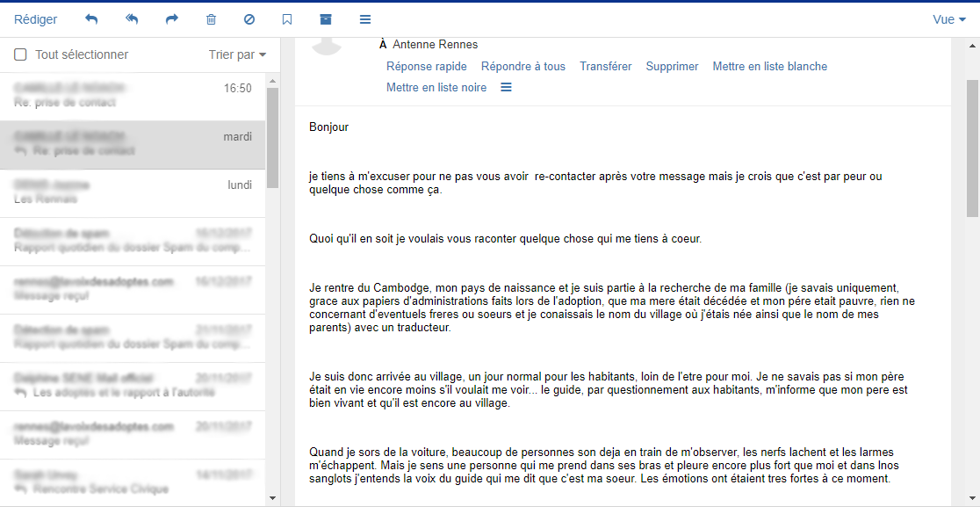
Task: Click the archive box icon
Action: pyautogui.click(x=325, y=19)
